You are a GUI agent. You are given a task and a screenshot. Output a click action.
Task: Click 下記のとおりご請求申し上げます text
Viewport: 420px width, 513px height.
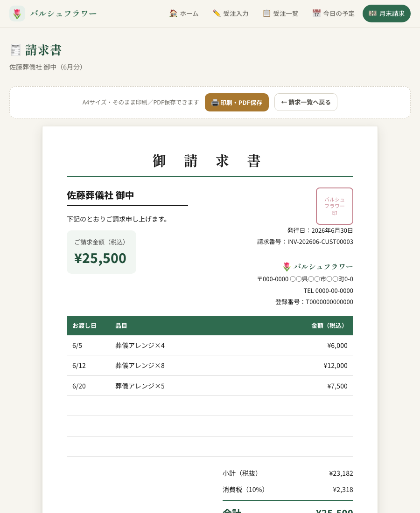(x=118, y=219)
